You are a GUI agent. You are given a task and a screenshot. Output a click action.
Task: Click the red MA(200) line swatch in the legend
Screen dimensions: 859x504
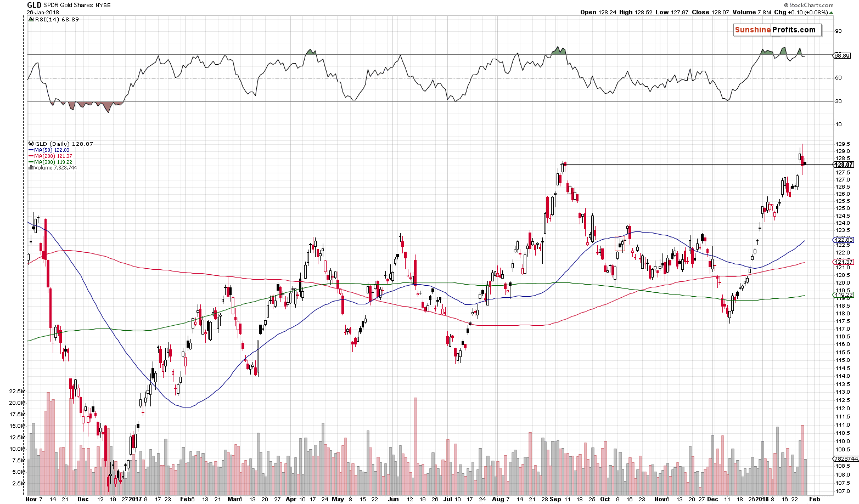click(x=31, y=156)
